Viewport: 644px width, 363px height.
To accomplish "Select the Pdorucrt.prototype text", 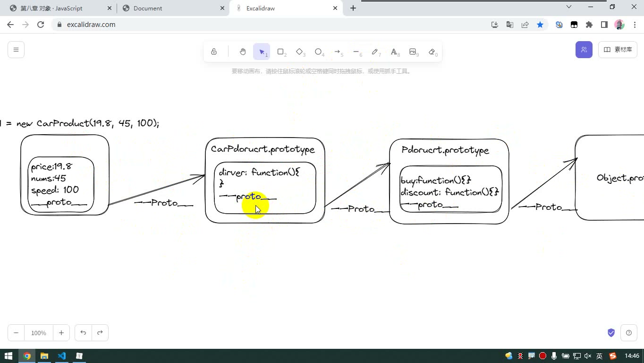I will pos(445,150).
